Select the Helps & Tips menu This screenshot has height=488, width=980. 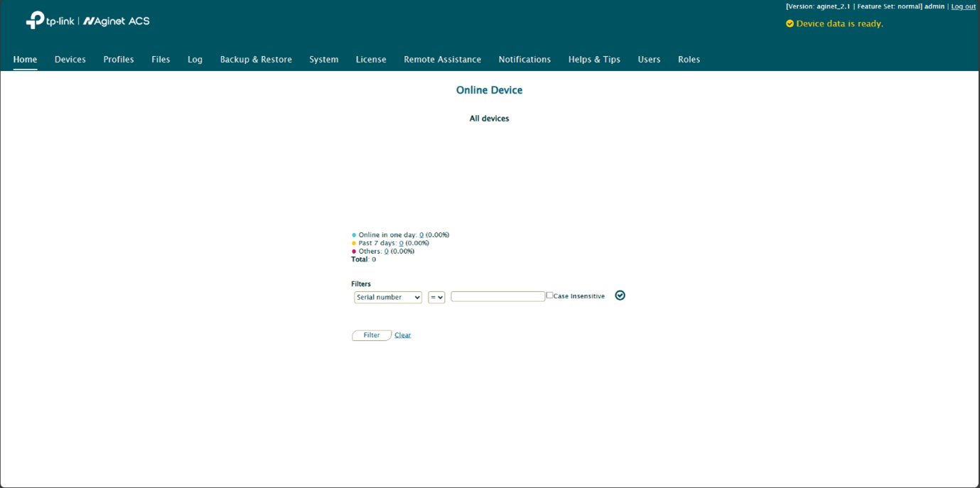[594, 60]
